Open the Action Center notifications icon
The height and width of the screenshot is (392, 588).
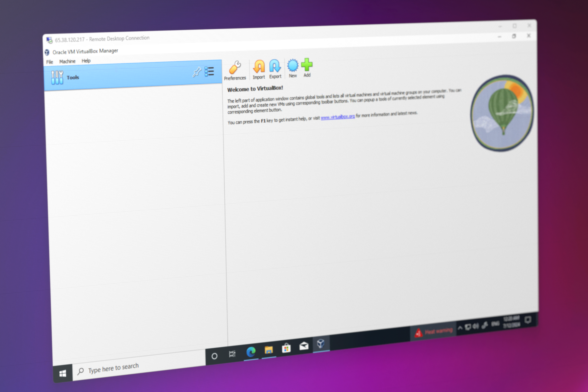click(528, 319)
